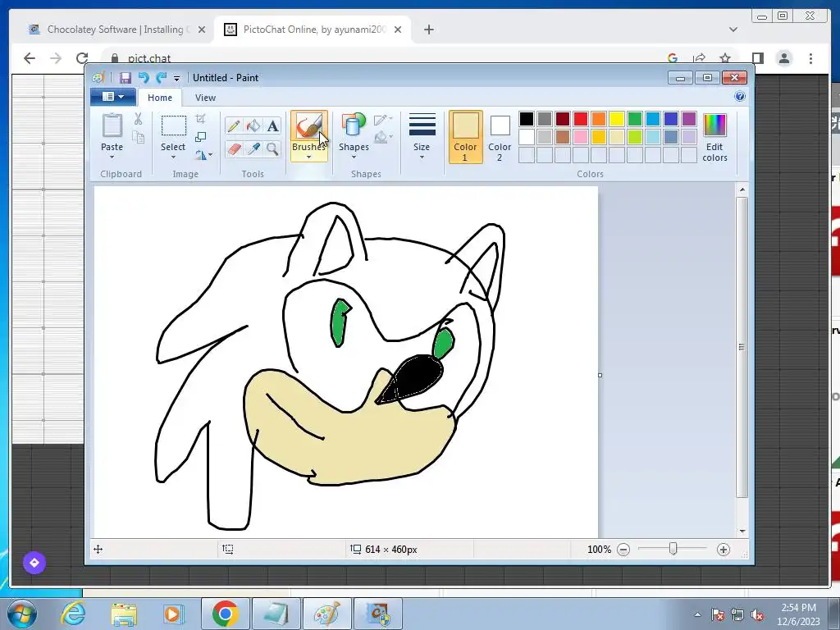Select Color 2 background box
The height and width of the screenshot is (630, 840).
pos(500,137)
